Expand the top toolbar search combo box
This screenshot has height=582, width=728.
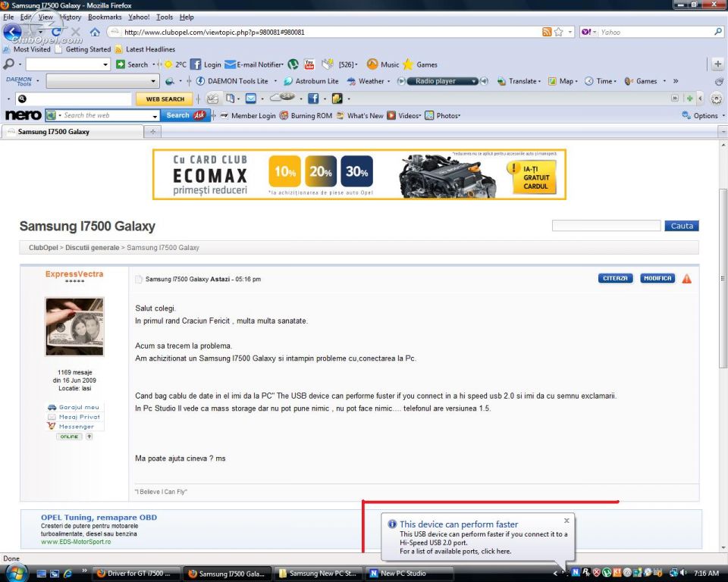tap(105, 64)
